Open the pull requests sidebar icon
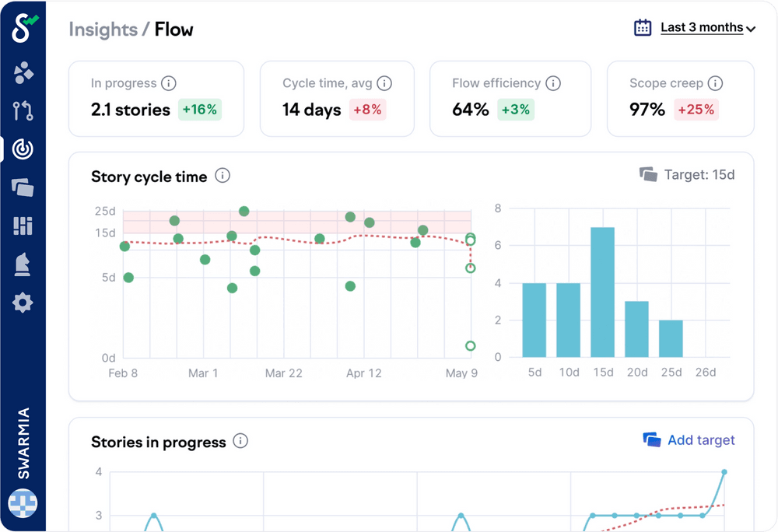 point(23,111)
